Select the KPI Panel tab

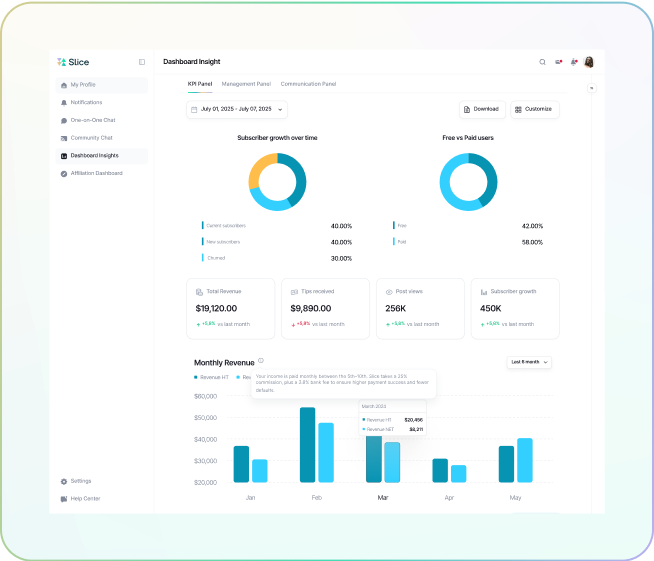200,84
